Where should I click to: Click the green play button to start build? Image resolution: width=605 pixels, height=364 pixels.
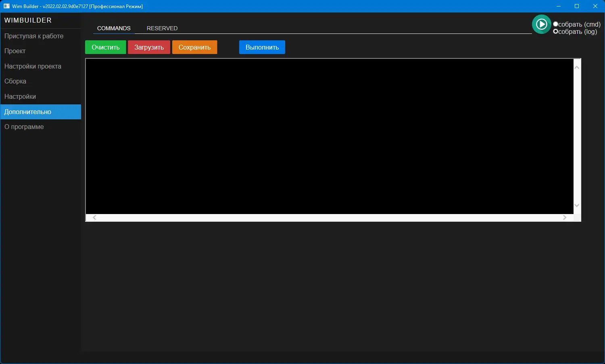pyautogui.click(x=541, y=24)
